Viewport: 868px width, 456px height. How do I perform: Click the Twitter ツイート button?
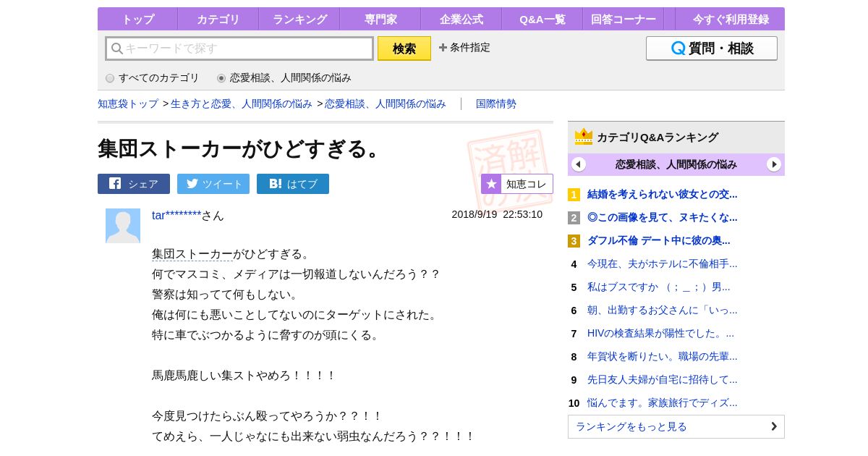(x=213, y=184)
